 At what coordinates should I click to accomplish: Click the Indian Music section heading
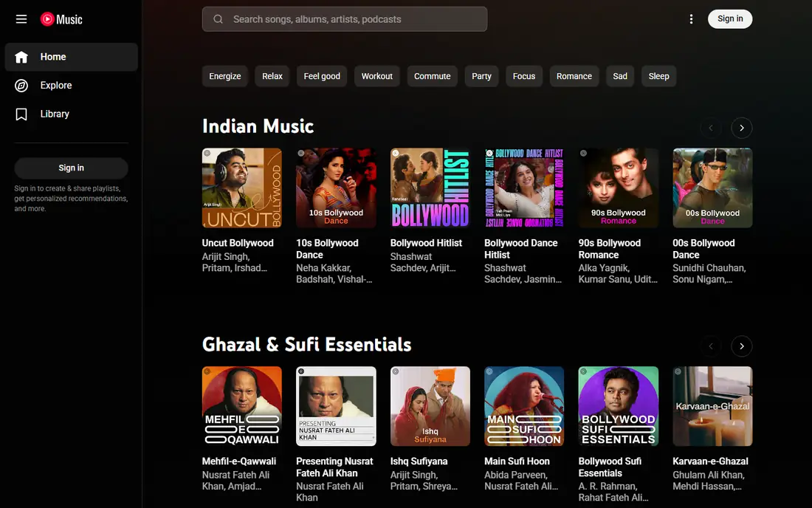[x=258, y=126]
